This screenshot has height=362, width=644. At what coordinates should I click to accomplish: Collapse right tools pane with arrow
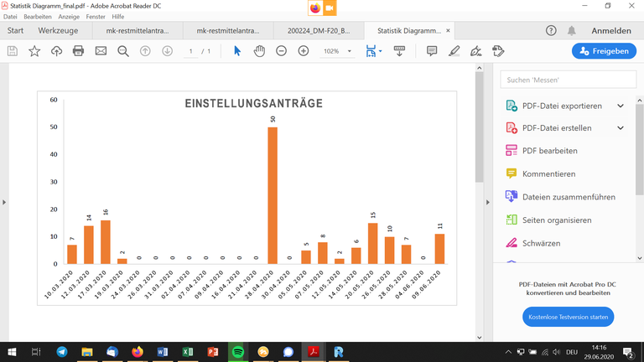tap(489, 202)
